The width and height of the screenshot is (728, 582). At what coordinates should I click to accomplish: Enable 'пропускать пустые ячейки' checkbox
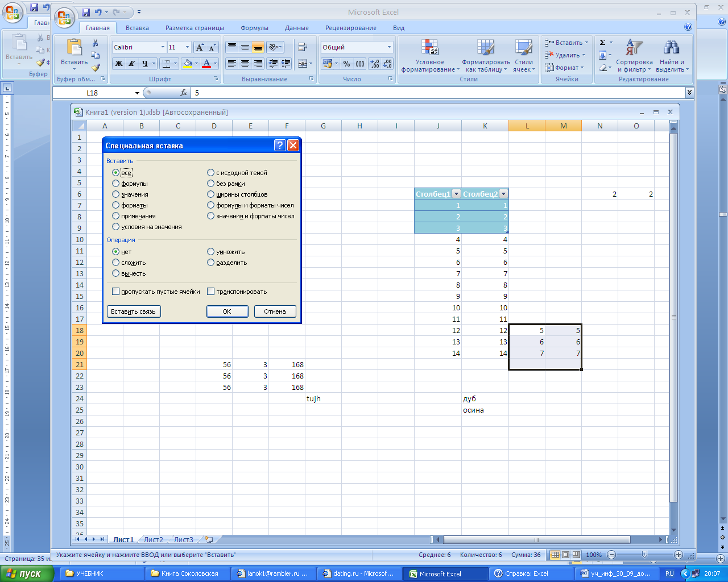[116, 292]
